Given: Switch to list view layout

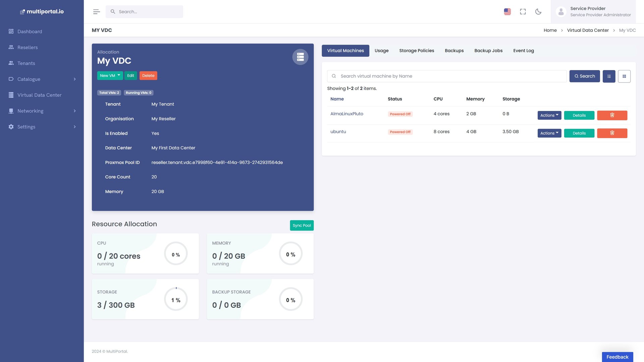Looking at the screenshot, I should pyautogui.click(x=609, y=76).
